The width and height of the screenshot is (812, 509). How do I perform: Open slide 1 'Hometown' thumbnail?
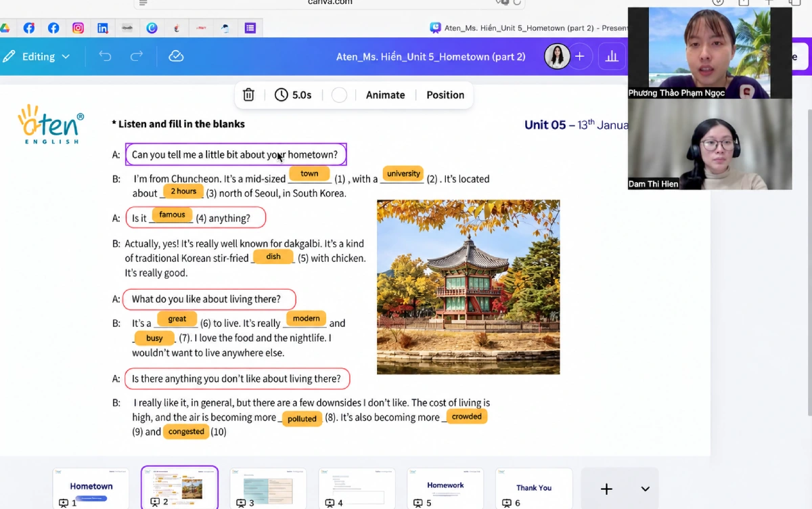[91, 487]
